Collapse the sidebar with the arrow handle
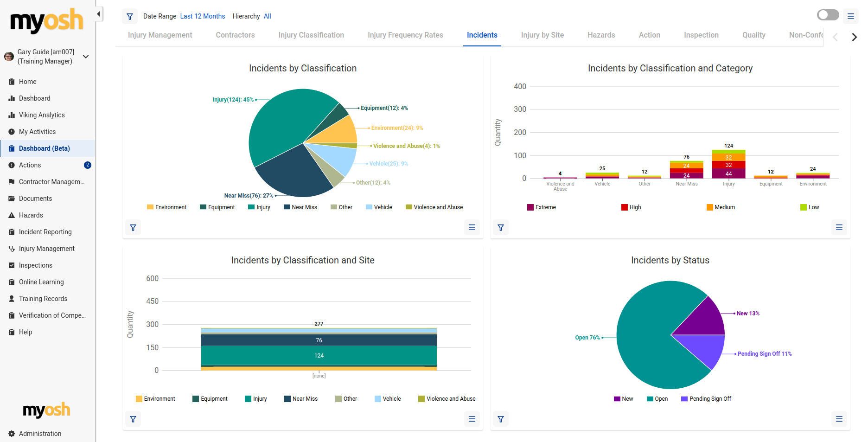The width and height of the screenshot is (868, 442). tap(98, 14)
